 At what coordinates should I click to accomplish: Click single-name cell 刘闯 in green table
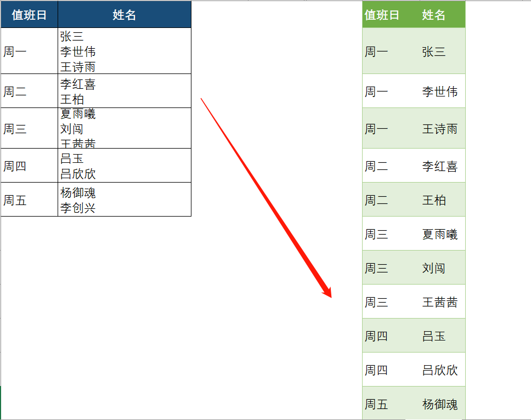pos(442,268)
